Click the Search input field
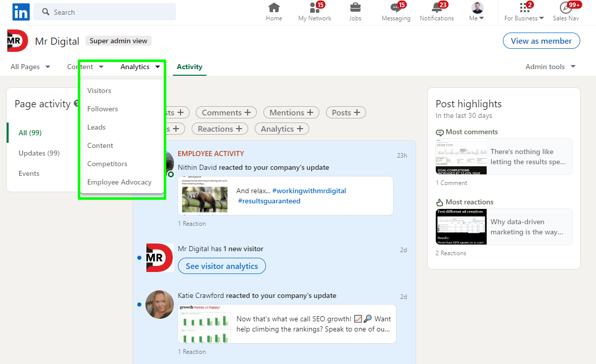The width and height of the screenshot is (596, 364). coord(104,12)
